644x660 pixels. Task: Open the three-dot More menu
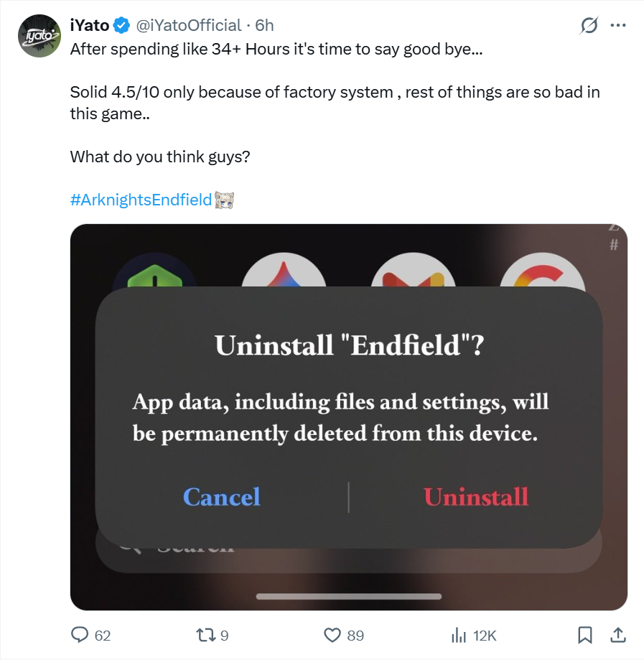(617, 25)
